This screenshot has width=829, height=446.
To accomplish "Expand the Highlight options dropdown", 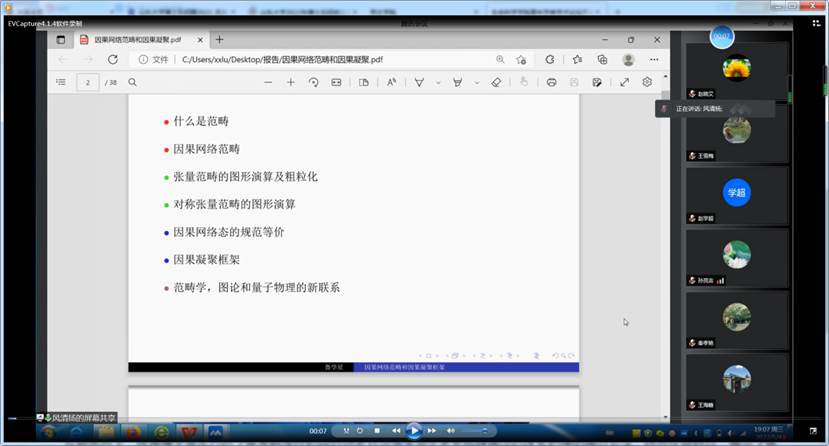I will 476,82.
